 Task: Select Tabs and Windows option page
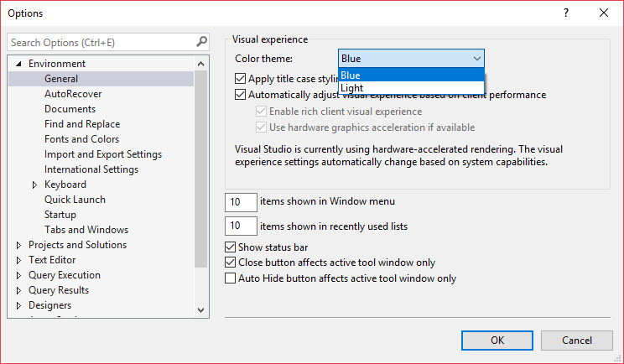coord(86,230)
